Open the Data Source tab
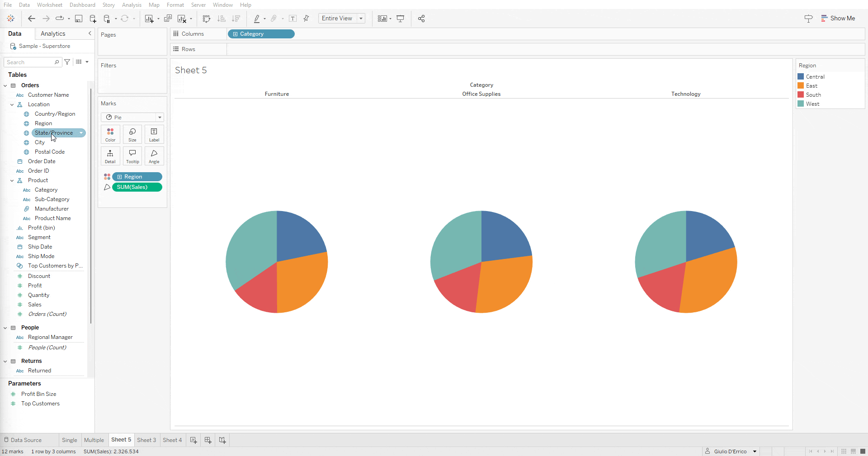Screen dimensions: 868x456 tap(26, 440)
